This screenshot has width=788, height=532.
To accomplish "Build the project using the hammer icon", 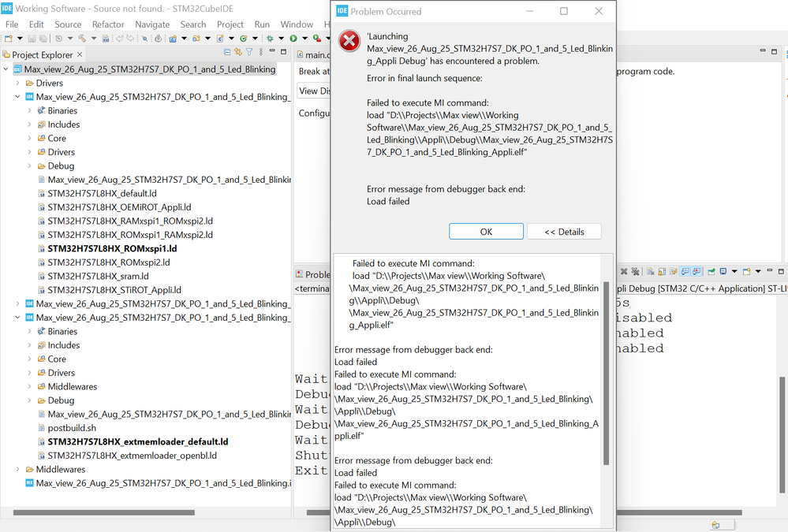I will point(83,39).
